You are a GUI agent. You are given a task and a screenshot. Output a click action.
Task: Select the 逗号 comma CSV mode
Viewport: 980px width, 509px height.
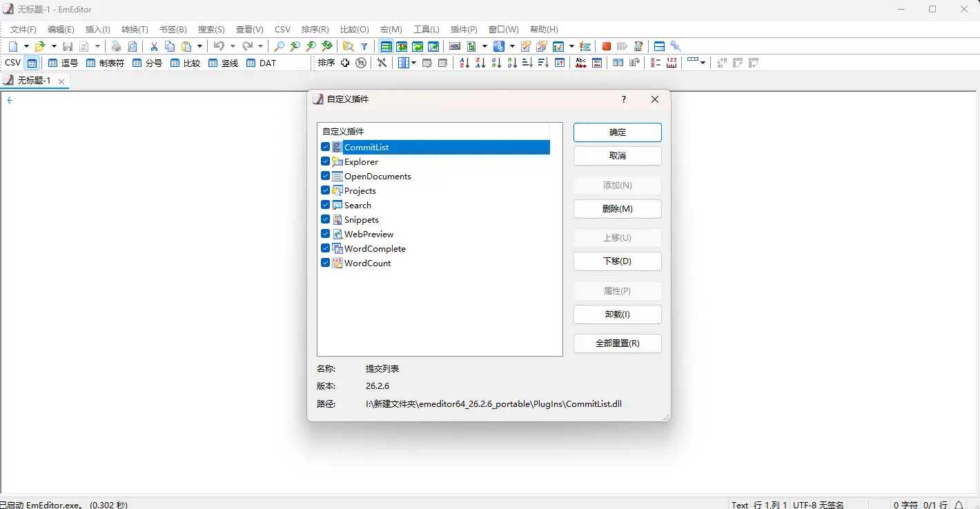pyautogui.click(x=62, y=63)
